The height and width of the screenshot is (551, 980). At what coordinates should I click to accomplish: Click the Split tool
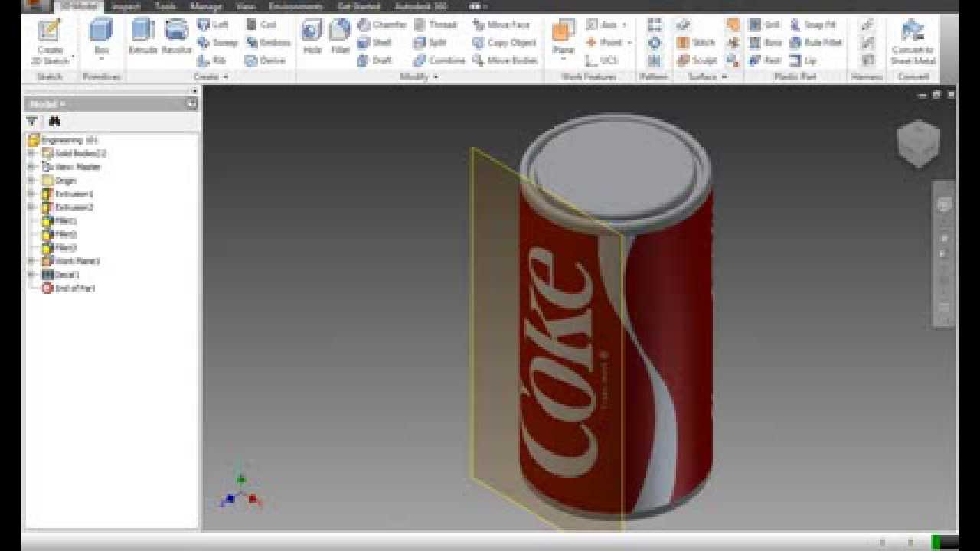430,43
